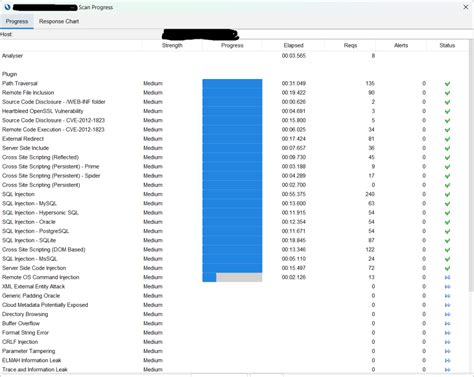Switch to the Response Chart tab
474x377 pixels.
tap(59, 21)
